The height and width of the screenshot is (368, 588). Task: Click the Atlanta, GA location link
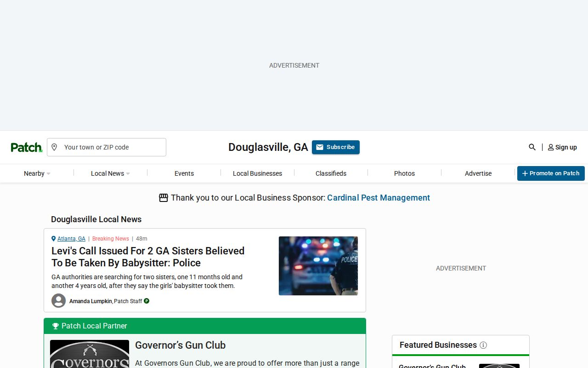(71, 239)
